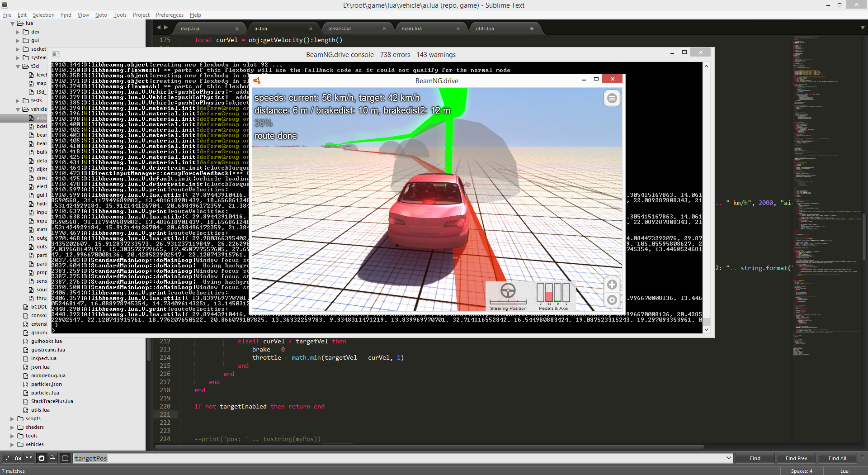Click the lua folder icon in sidebar

[x=20, y=24]
